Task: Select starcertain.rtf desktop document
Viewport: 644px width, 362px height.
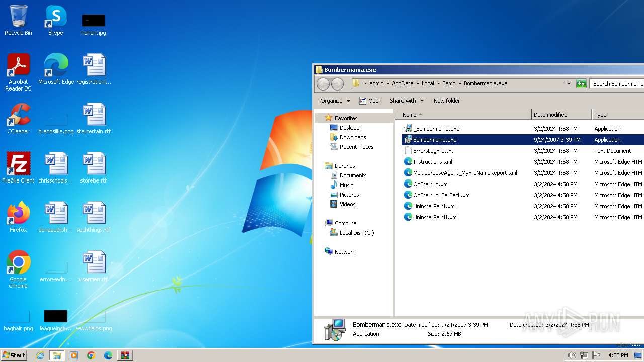Action: (94, 118)
